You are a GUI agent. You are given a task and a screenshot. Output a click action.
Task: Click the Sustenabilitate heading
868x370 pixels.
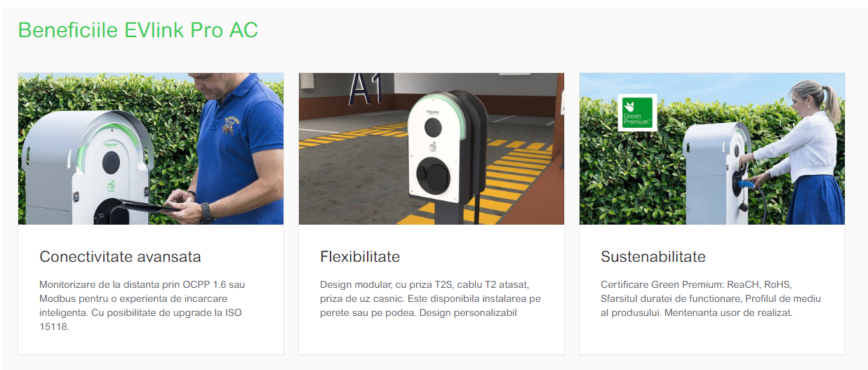click(x=653, y=256)
